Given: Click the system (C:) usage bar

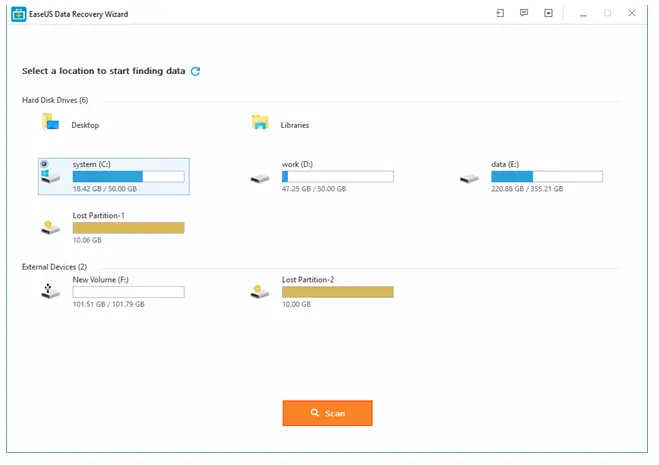Looking at the screenshot, I should point(128,177).
